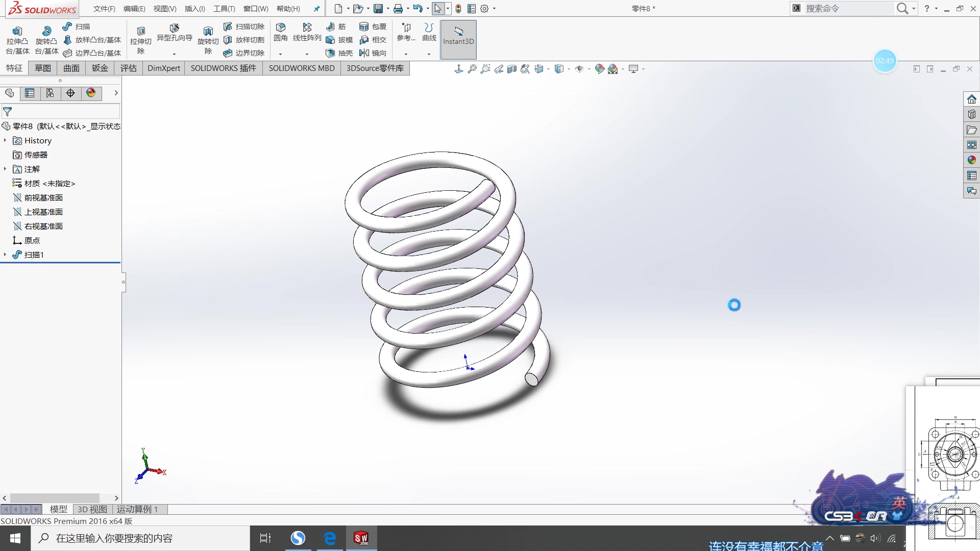This screenshot has width=980, height=551.
Task: Open dropdown arrow under 异型孔向导
Action: click(174, 54)
